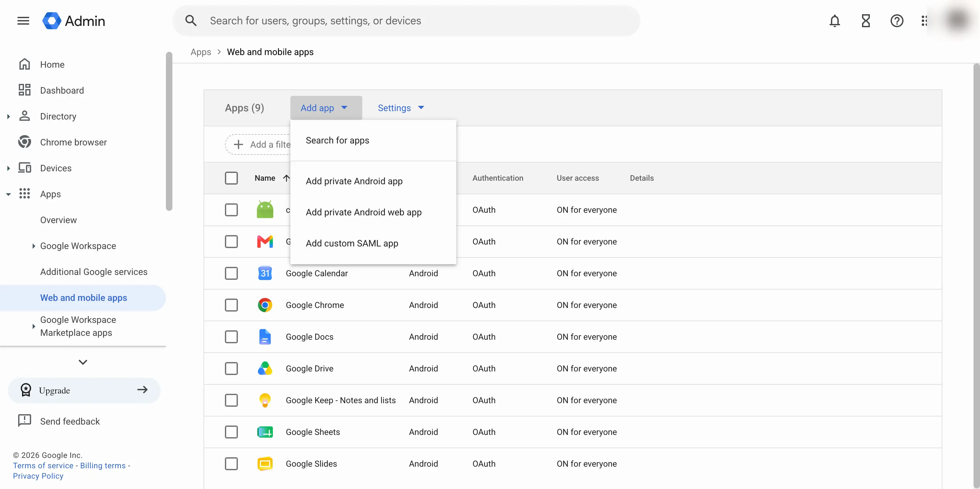Viewport: 980px width, 489px height.
Task: Check the Google Chrome row checkbox
Action: tap(231, 305)
